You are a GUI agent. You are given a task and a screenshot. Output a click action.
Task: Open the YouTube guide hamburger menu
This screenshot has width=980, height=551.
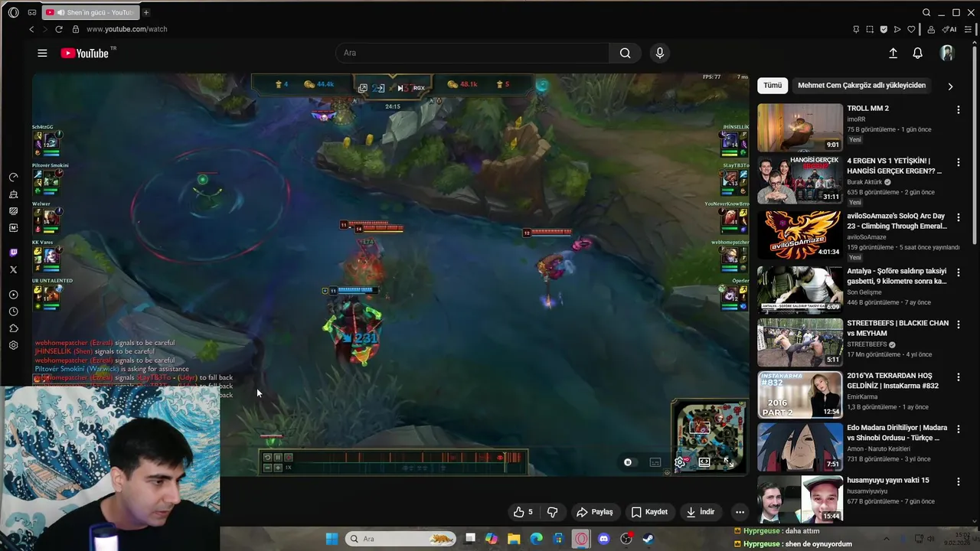(42, 53)
